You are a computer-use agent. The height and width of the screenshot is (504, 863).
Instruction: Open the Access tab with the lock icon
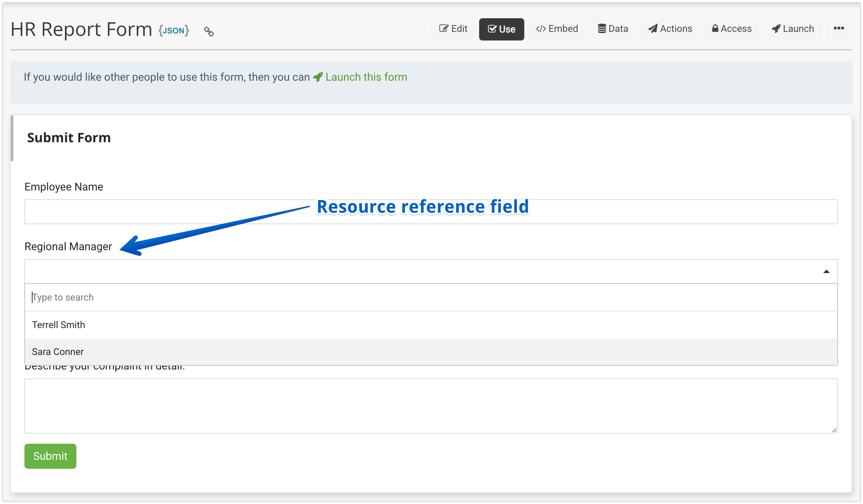coord(732,29)
